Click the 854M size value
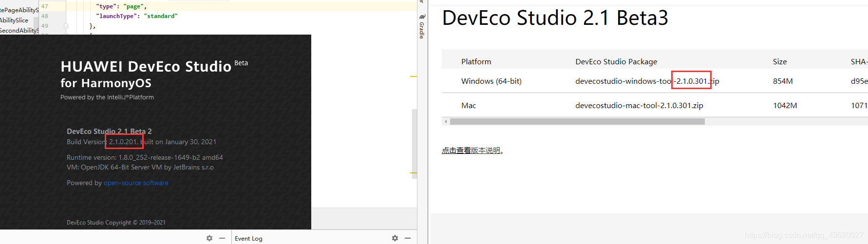Viewport: 868px width, 244px height. (783, 81)
